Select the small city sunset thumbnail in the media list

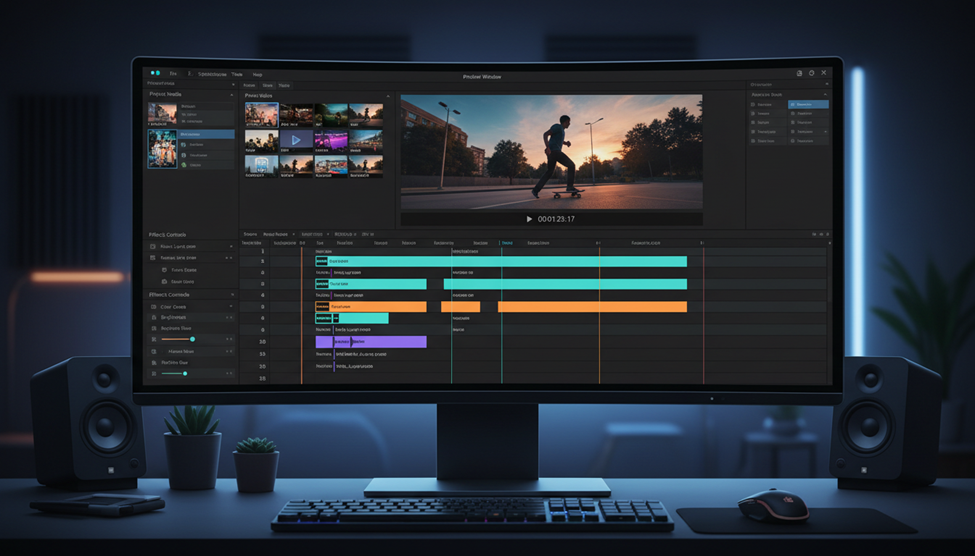pos(162,114)
